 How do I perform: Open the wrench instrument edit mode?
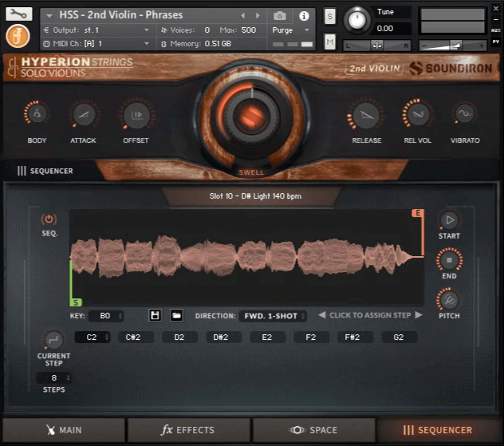coord(18,14)
